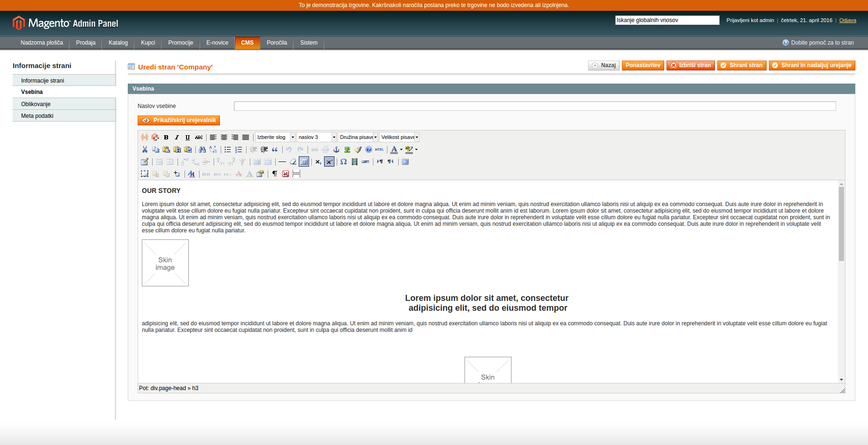Image resolution: width=868 pixels, height=445 pixels.
Task: Expand text color picker arrow
Action: point(401,149)
